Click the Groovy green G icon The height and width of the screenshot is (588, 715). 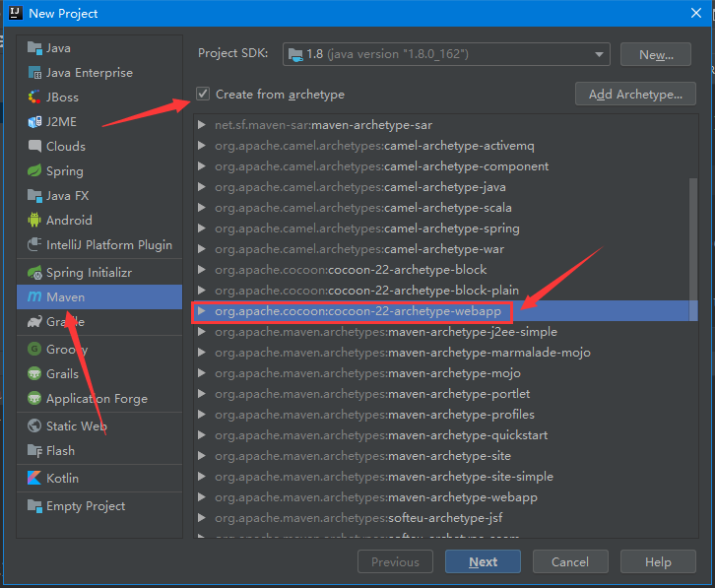34,350
